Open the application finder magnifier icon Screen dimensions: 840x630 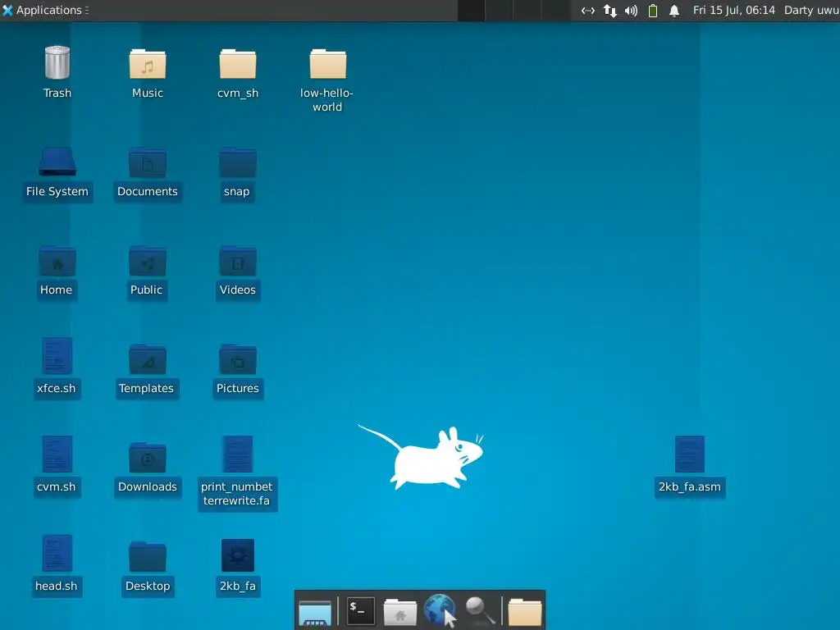click(479, 610)
